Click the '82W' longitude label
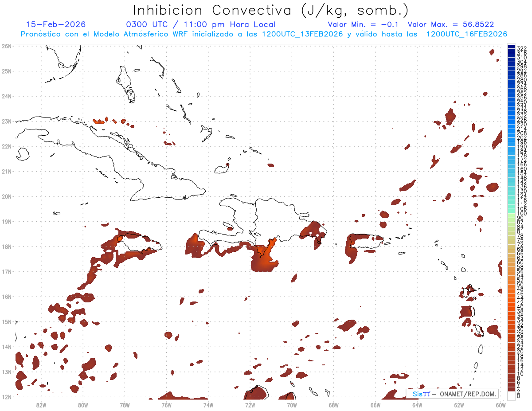 [x=41, y=404]
